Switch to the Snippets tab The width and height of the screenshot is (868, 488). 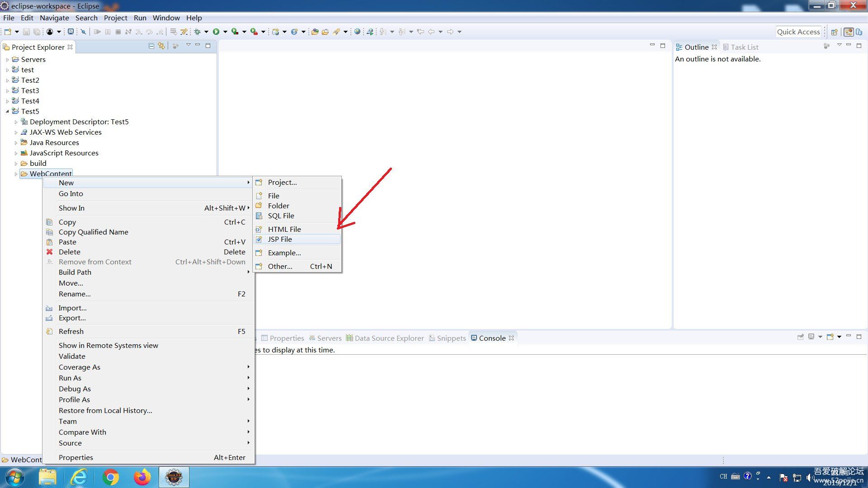click(447, 338)
